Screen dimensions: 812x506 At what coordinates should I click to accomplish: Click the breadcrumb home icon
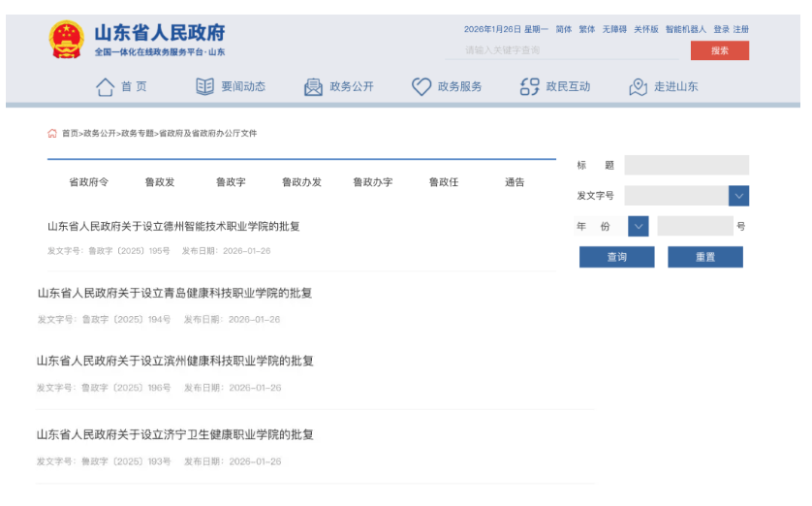click(x=52, y=134)
